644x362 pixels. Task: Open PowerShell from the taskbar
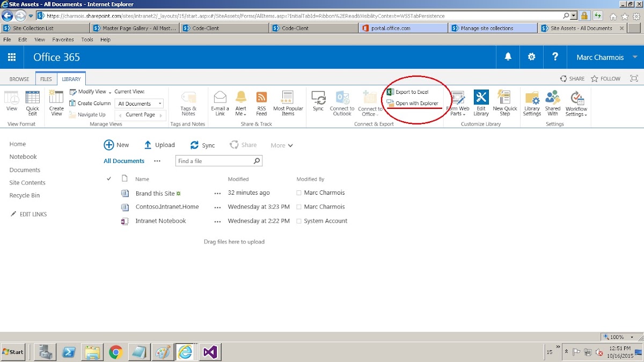[69, 352]
